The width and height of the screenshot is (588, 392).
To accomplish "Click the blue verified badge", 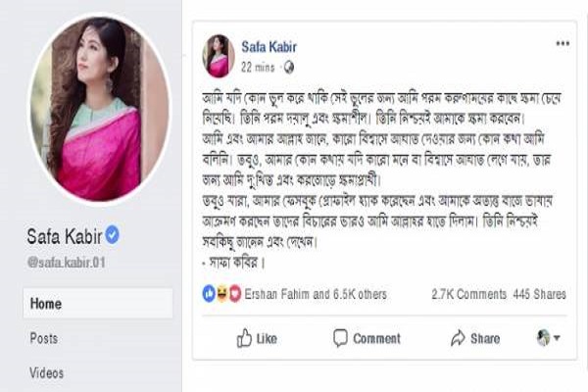I will [113, 234].
